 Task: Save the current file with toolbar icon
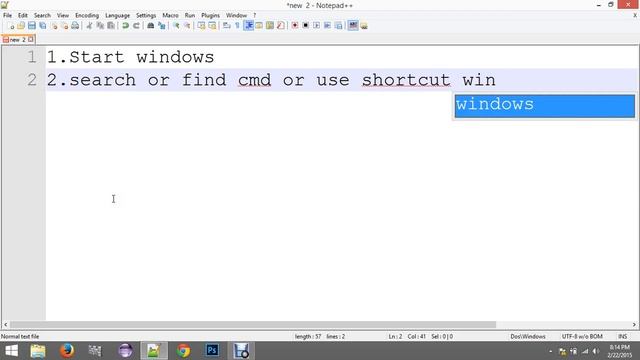coord(31,26)
